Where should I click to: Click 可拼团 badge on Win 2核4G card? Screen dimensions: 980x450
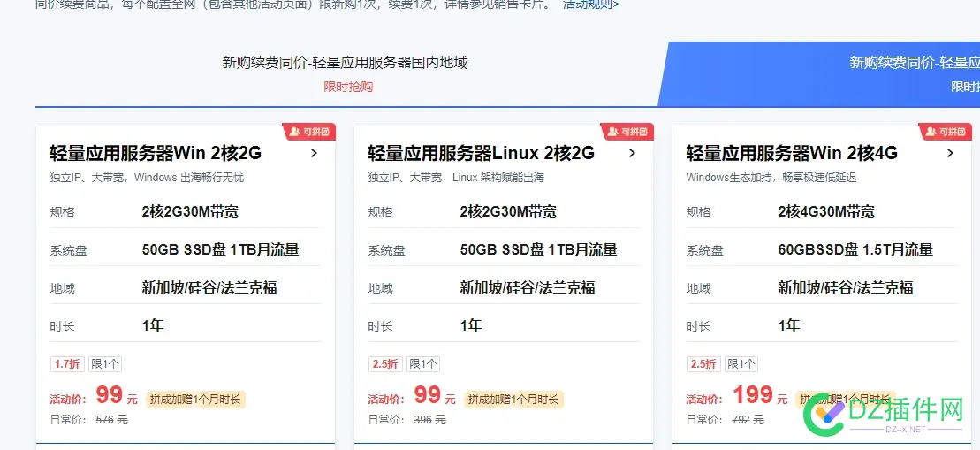(x=945, y=132)
